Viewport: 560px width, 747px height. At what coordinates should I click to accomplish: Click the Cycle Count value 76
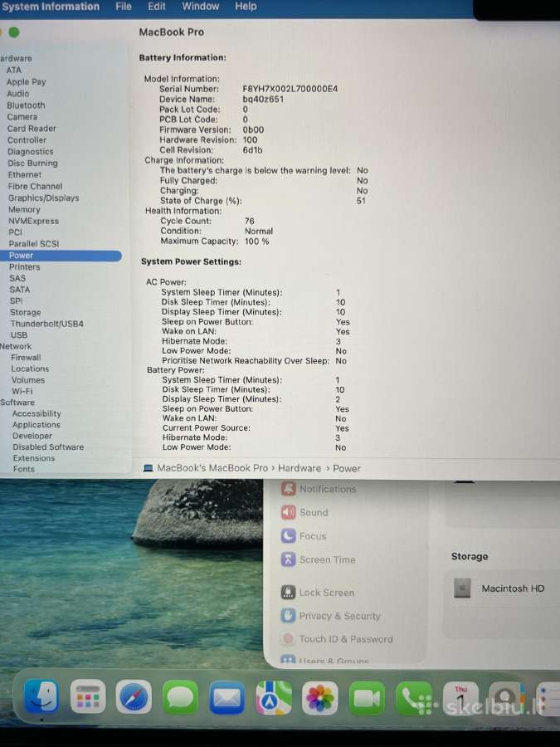click(250, 221)
